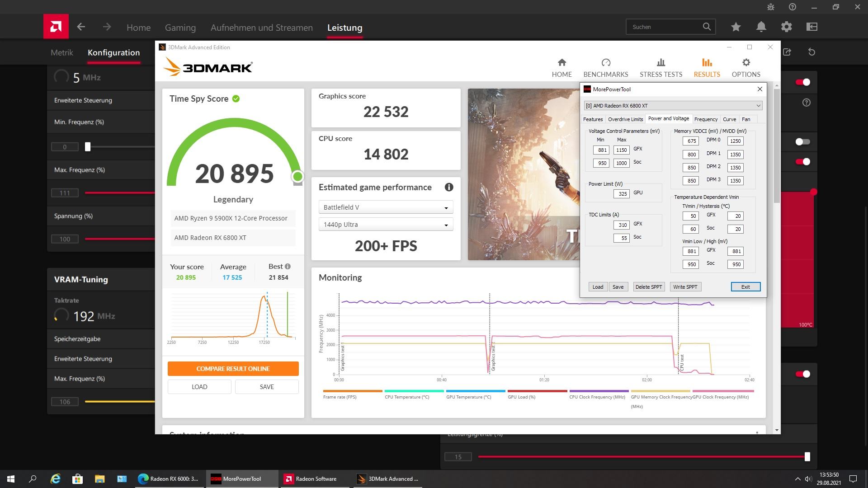Click the export profile icon in Radeon Software
The width and height of the screenshot is (868, 488).
point(787,52)
